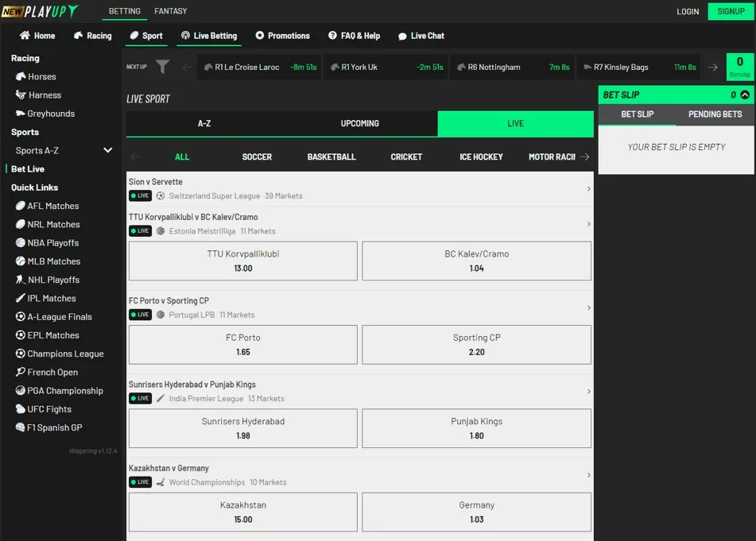
Task: Click the FAQ & Help question icon
Action: [x=332, y=35]
